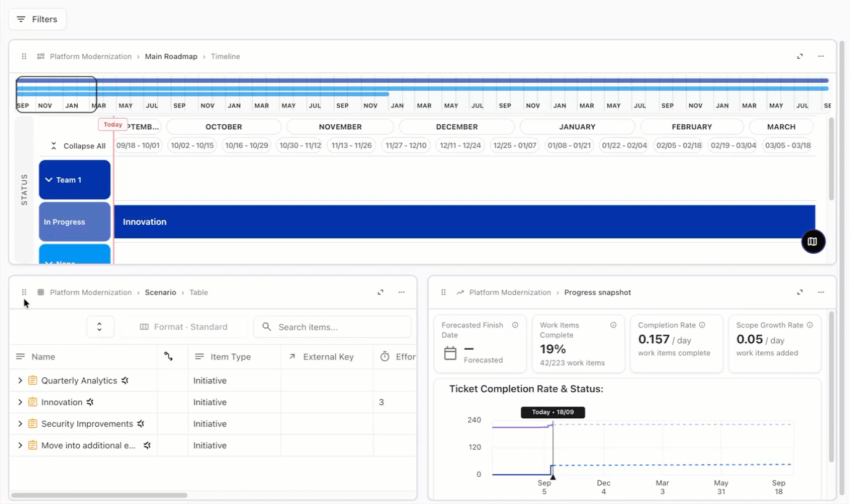Select the JANUARY month header
The width and height of the screenshot is (850, 504).
(577, 127)
